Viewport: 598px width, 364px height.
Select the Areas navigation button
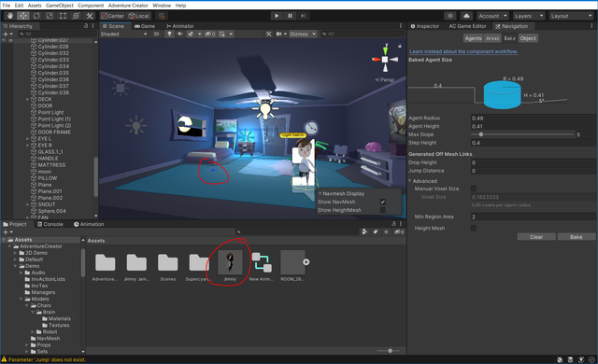click(492, 38)
